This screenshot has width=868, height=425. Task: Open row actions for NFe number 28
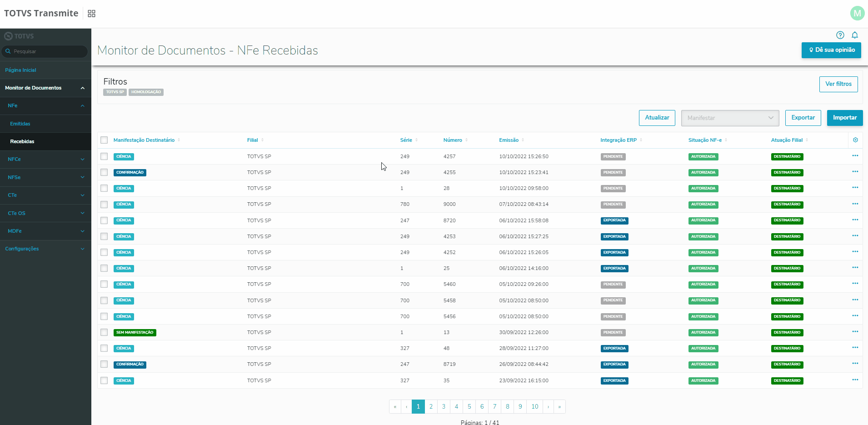tap(855, 188)
